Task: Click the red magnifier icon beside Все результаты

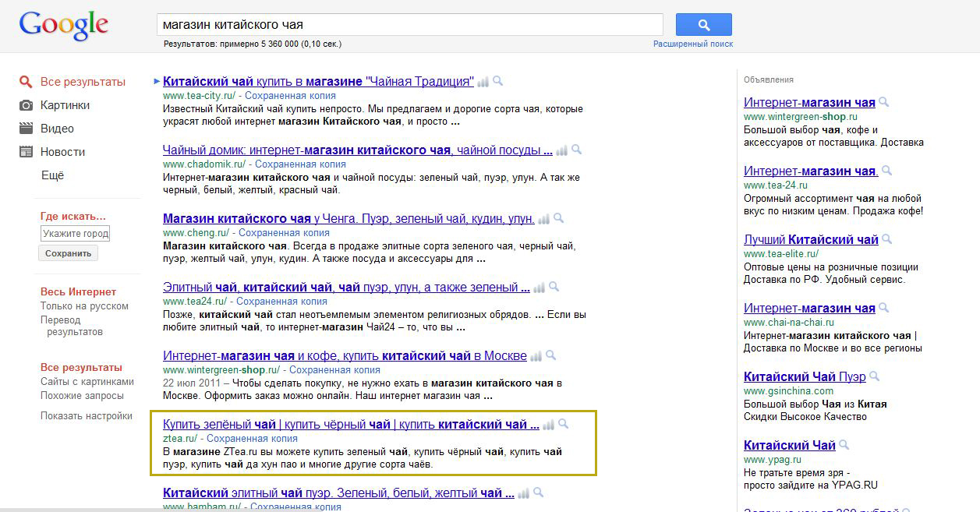Action: [x=27, y=82]
